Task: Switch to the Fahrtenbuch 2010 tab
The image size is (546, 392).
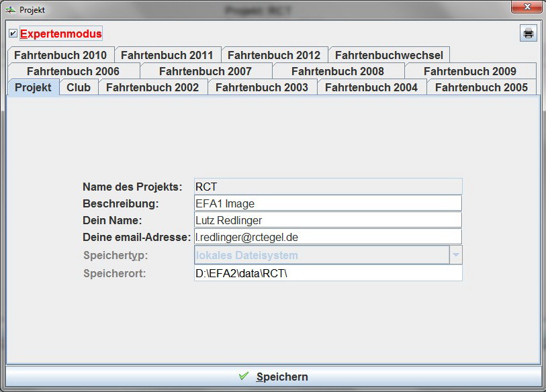Action: 60,55
